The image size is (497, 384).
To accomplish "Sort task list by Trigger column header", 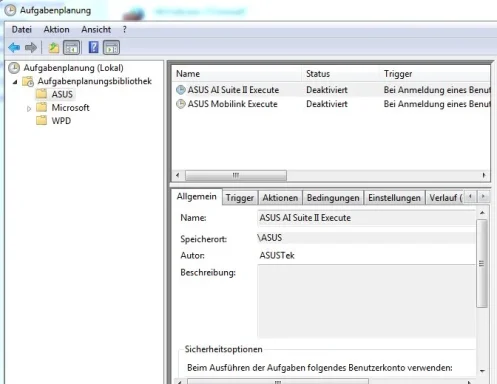I will 435,74.
